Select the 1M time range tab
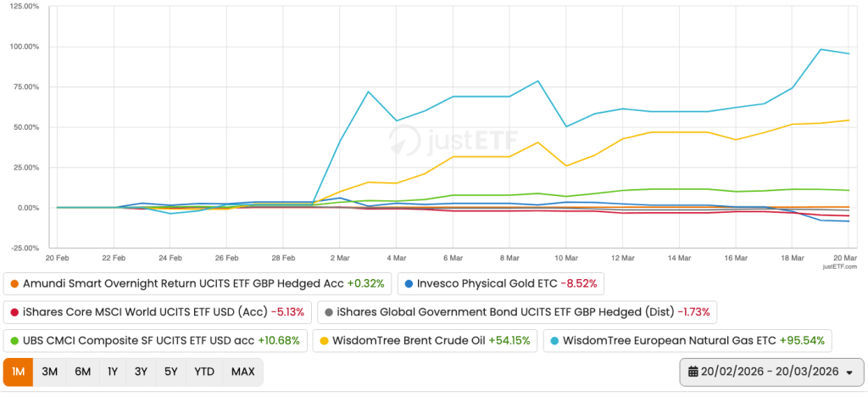The image size is (868, 397). (18, 372)
